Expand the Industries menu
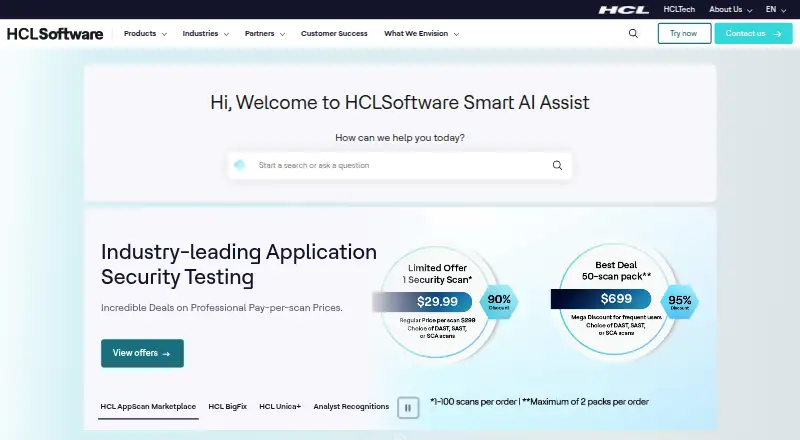The image size is (800, 440). (x=206, y=34)
